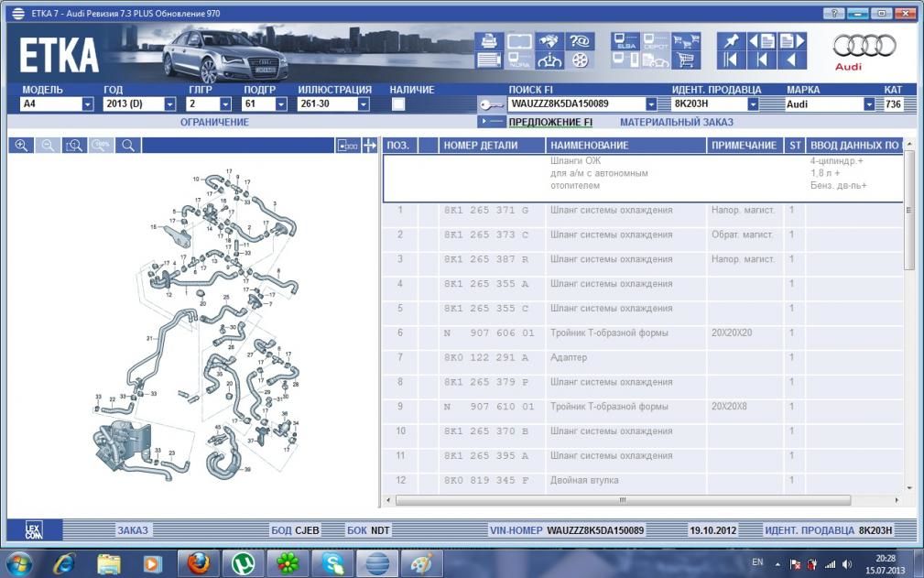Image resolution: width=924 pixels, height=578 pixels.
Task: Click the splitter arrows icon
Action: tap(369, 146)
